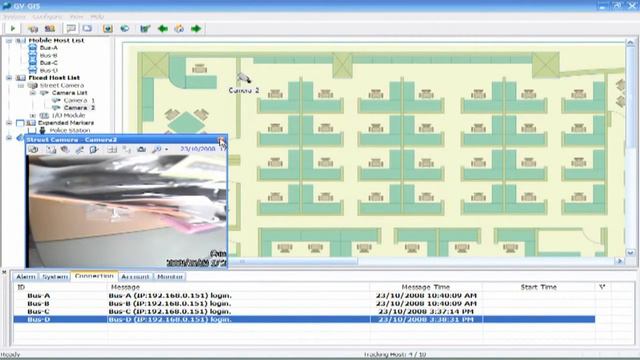The width and height of the screenshot is (640, 360).
Task: Click the speech-bubble message icon in main toolbar
Action: coord(71,29)
